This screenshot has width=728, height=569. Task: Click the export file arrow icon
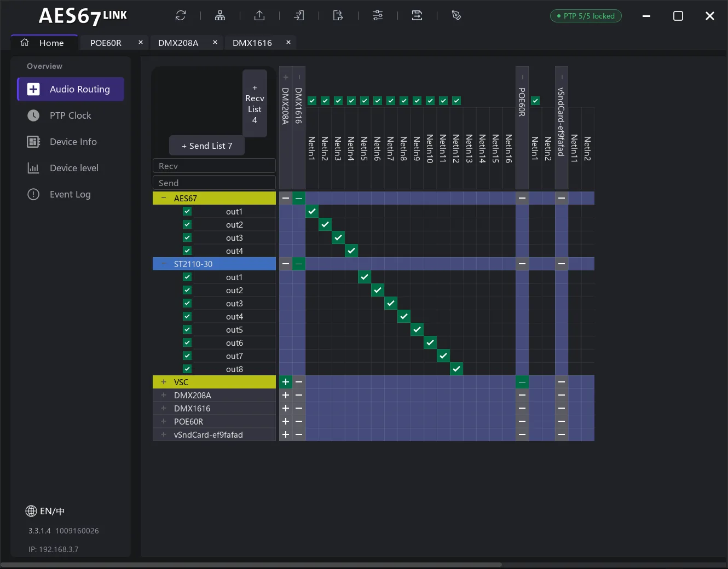(x=338, y=15)
